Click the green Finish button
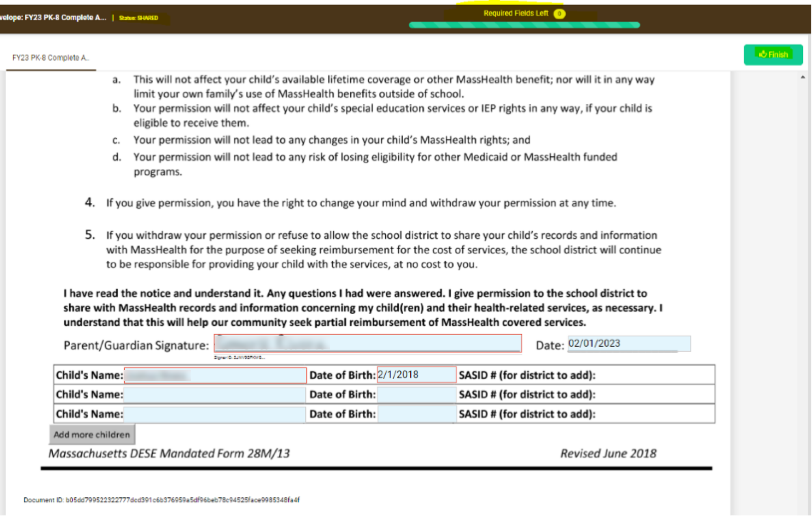The height and width of the screenshot is (516, 812). (x=773, y=54)
